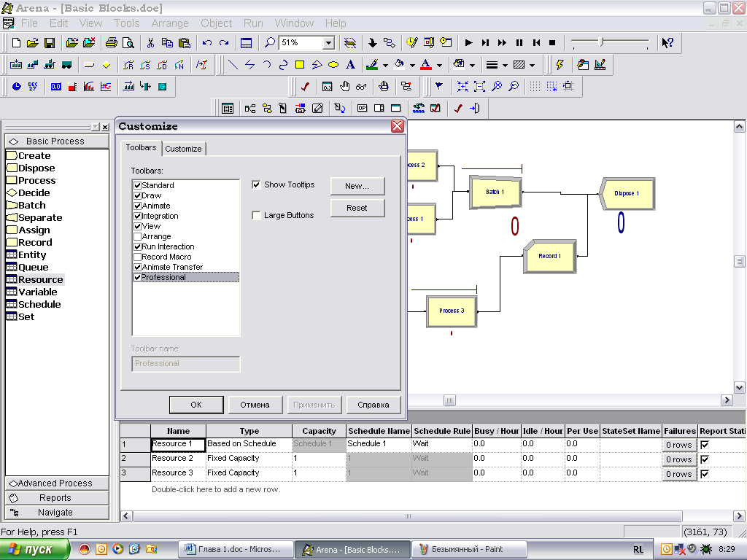The width and height of the screenshot is (747, 560).
Task: Click the hand Break icon in Run Interaction
Action: [345, 87]
